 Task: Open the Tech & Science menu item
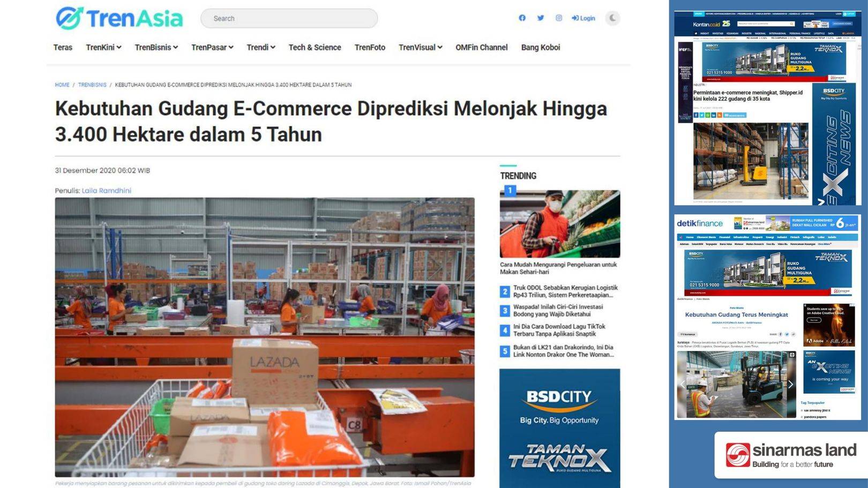tap(315, 47)
